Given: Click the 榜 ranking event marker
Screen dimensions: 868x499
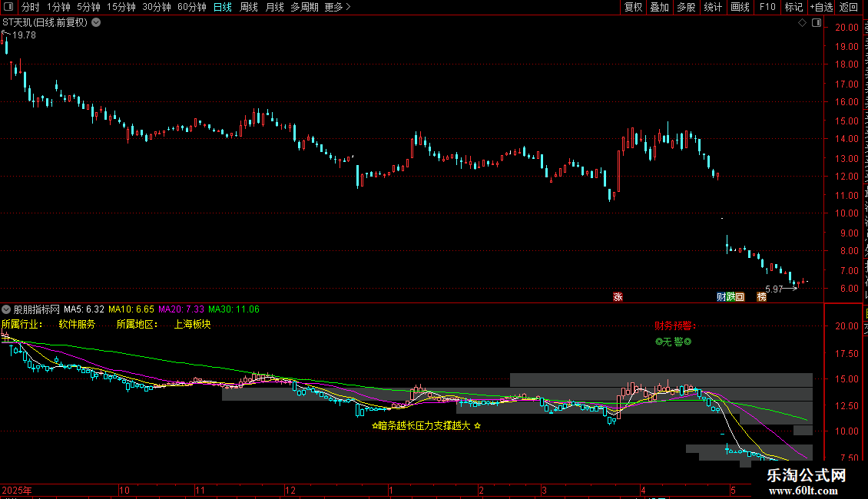Looking at the screenshot, I should click(x=762, y=297).
